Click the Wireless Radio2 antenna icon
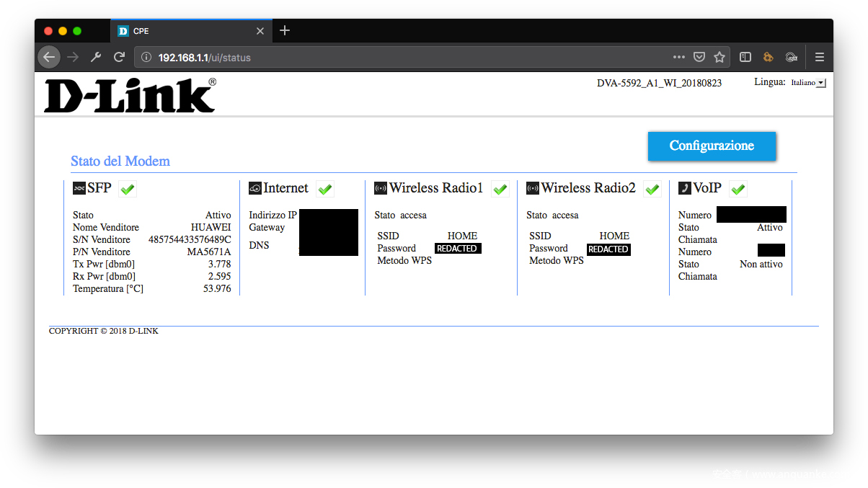The image size is (868, 488). coord(533,188)
